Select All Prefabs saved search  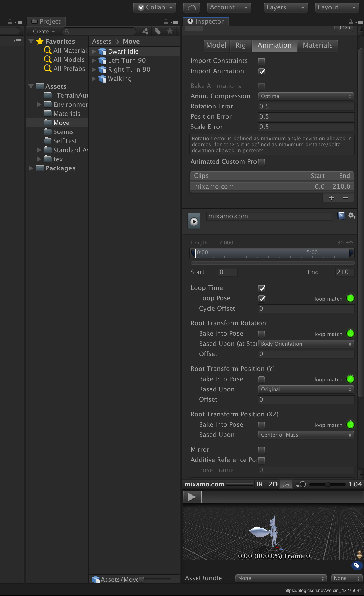[x=65, y=69]
